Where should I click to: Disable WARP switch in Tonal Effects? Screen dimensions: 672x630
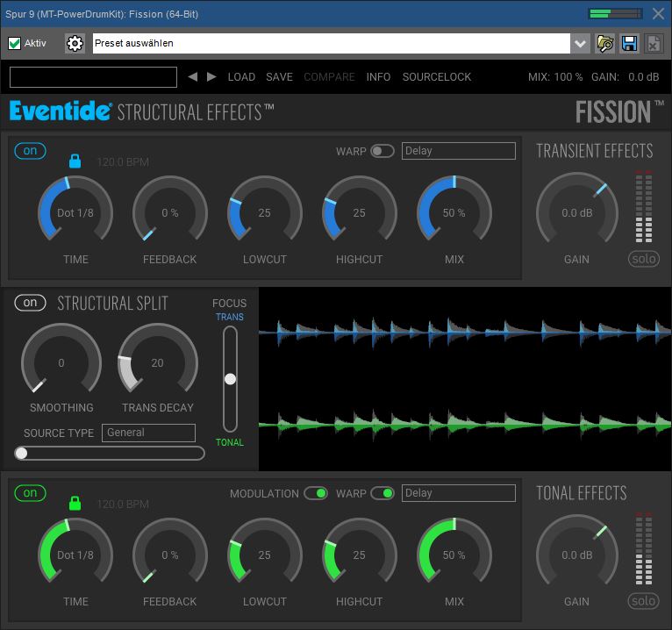point(382,493)
